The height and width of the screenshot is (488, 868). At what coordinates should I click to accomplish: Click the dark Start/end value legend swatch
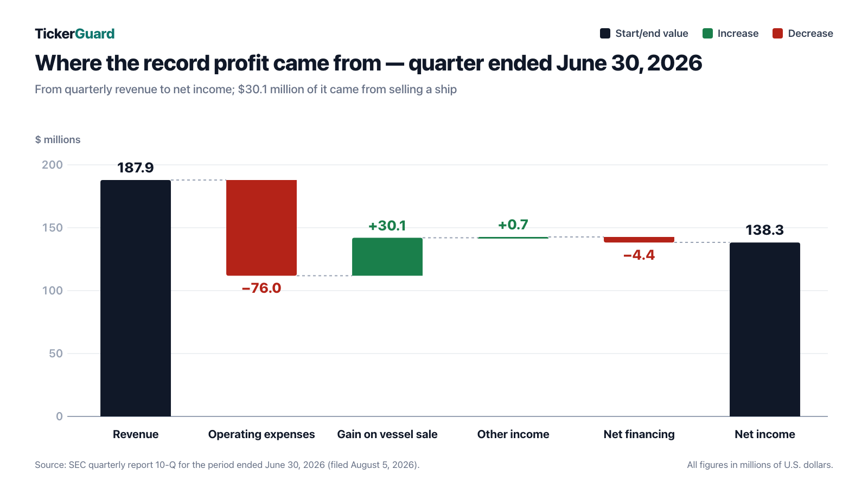[605, 34]
